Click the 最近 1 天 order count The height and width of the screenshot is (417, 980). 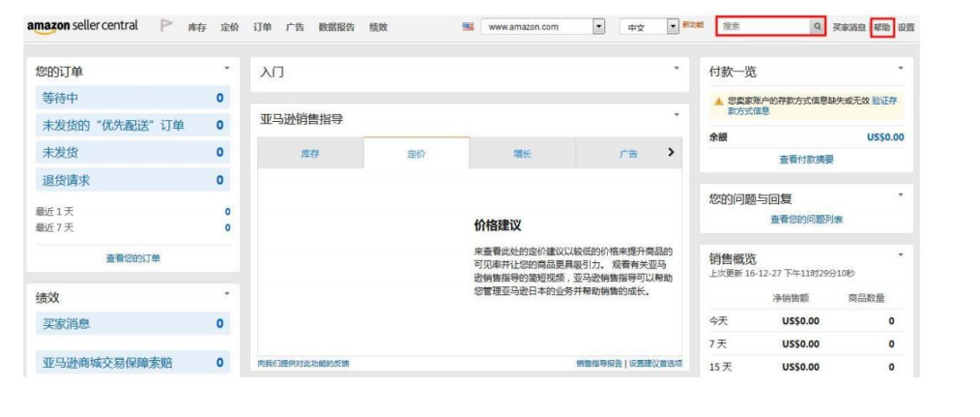(x=227, y=212)
